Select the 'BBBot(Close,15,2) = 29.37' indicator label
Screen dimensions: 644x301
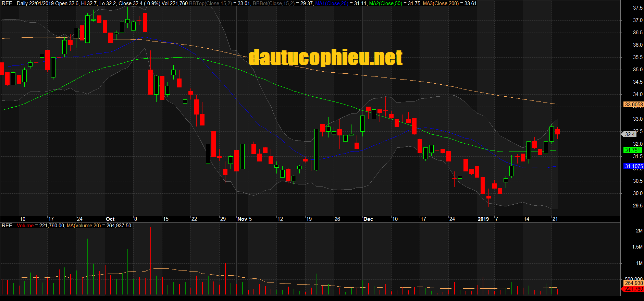click(x=283, y=3)
